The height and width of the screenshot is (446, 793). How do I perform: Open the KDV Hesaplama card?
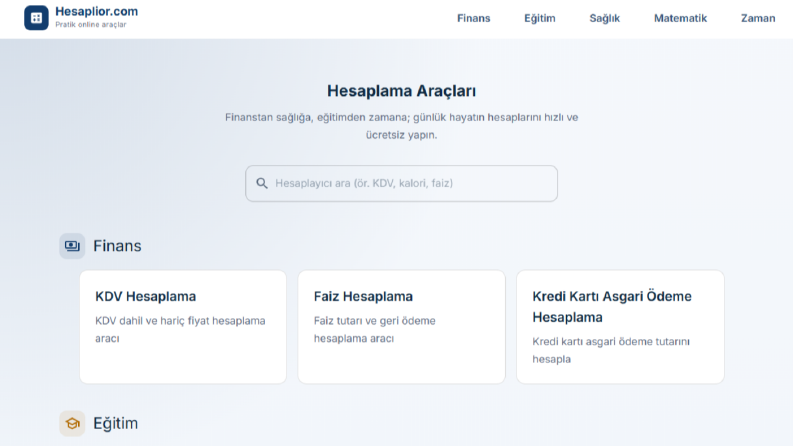point(183,327)
